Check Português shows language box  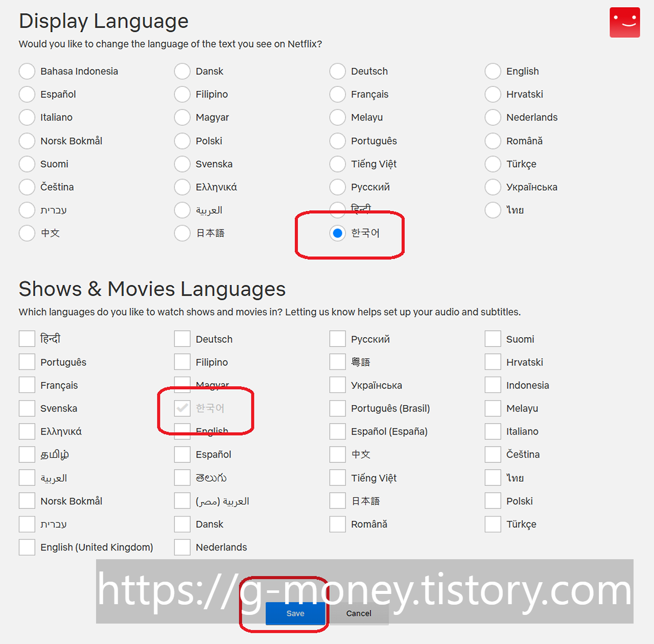27,362
